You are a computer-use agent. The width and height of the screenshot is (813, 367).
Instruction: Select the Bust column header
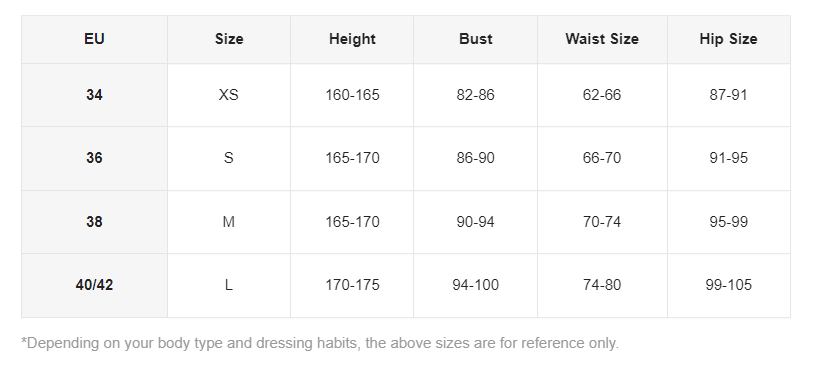pyautogui.click(x=475, y=39)
